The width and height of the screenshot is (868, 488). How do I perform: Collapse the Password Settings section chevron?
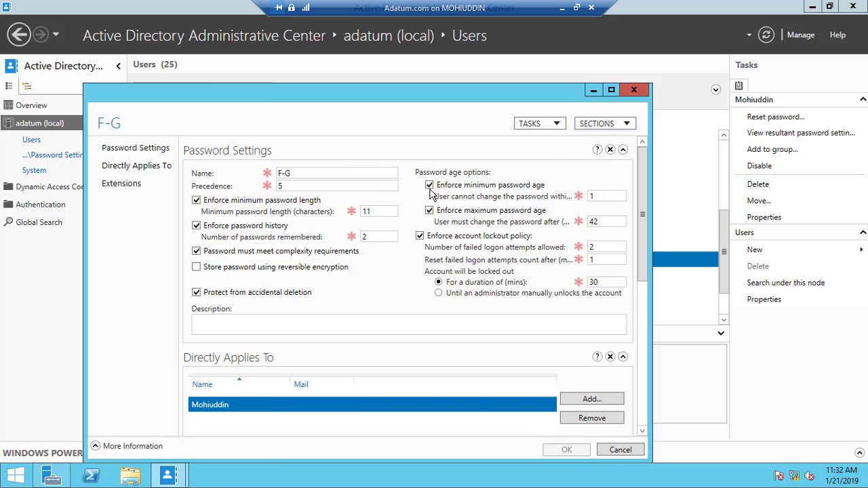point(623,149)
